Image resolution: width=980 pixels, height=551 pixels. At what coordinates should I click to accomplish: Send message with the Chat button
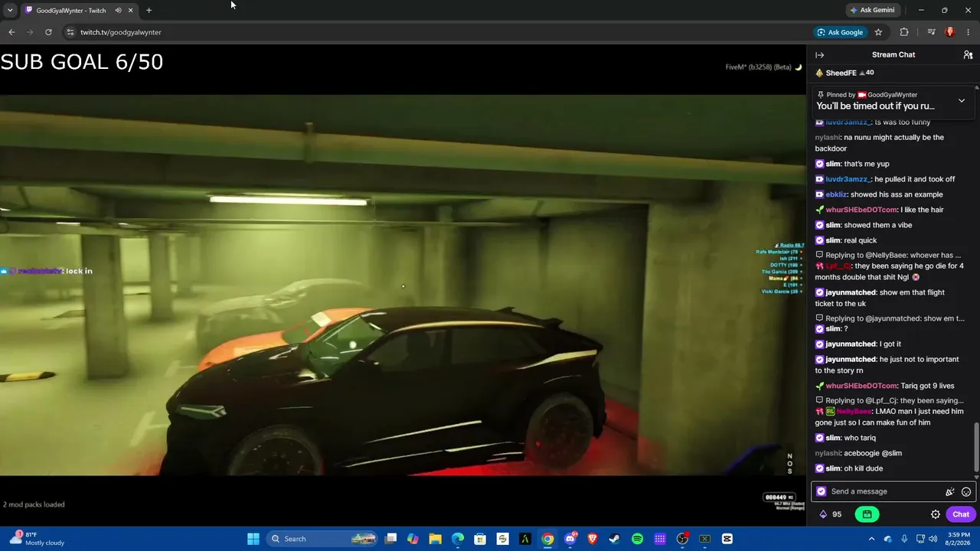tap(961, 514)
